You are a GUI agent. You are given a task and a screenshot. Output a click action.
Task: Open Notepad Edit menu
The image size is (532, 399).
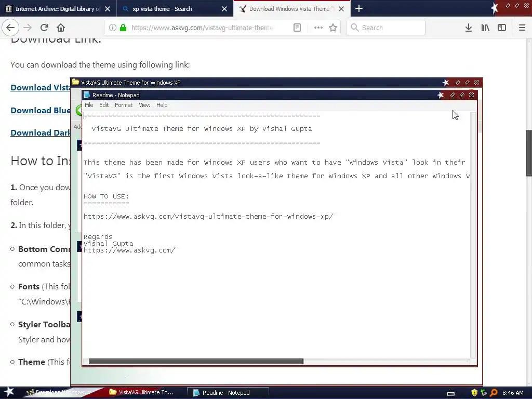(x=104, y=105)
